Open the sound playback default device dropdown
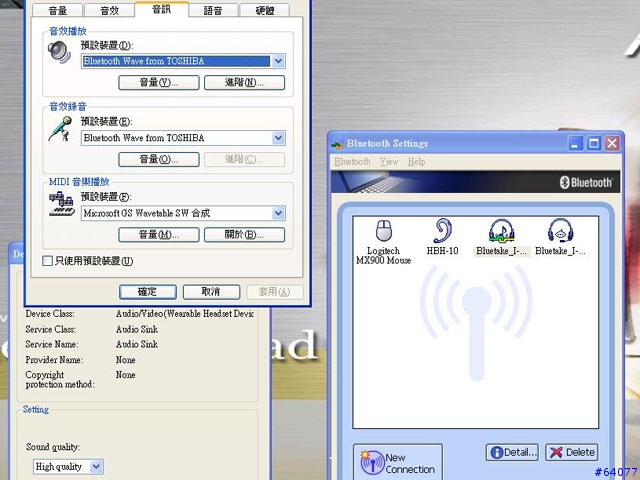Image resolution: width=640 pixels, height=480 pixels. [x=278, y=61]
